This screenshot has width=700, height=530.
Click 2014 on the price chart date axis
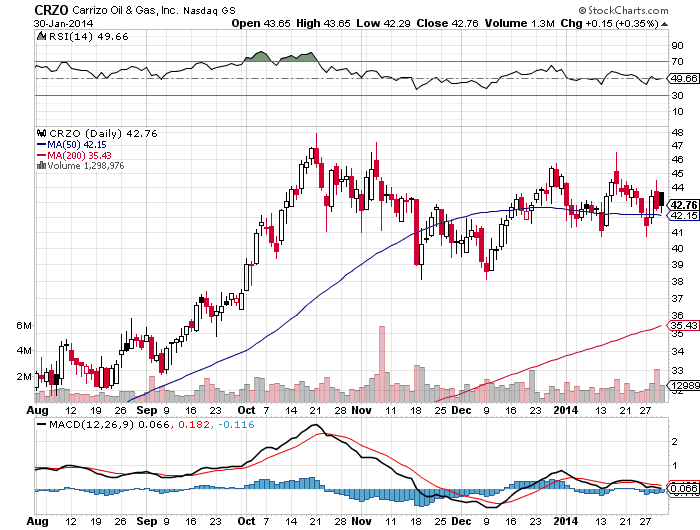[566, 410]
